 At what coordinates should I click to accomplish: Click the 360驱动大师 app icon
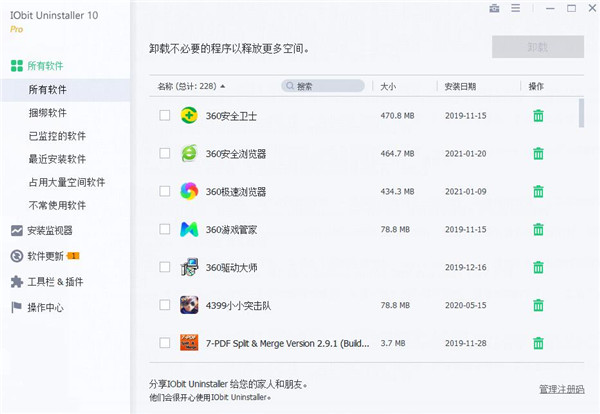tap(189, 267)
